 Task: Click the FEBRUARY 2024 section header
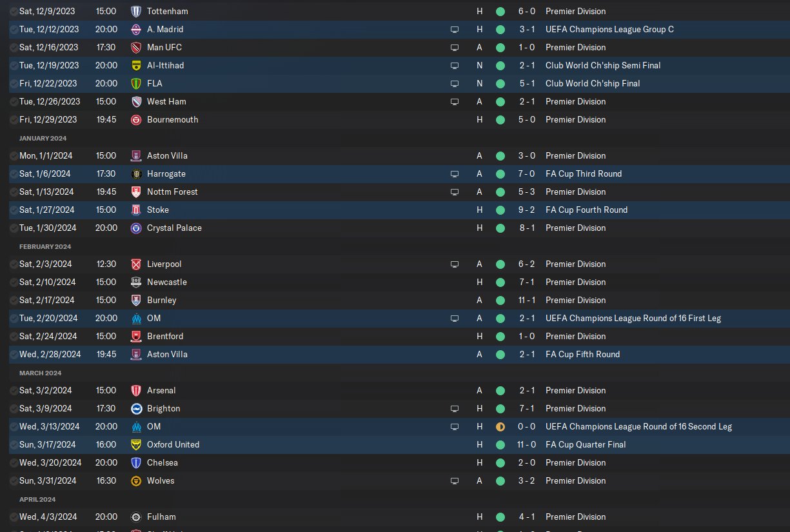45,246
